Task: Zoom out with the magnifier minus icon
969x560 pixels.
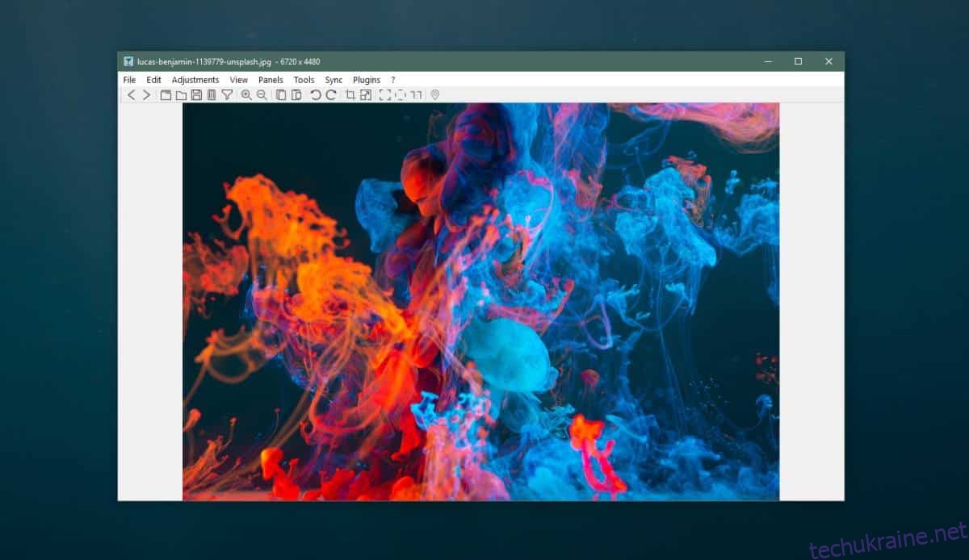Action: pyautogui.click(x=262, y=95)
